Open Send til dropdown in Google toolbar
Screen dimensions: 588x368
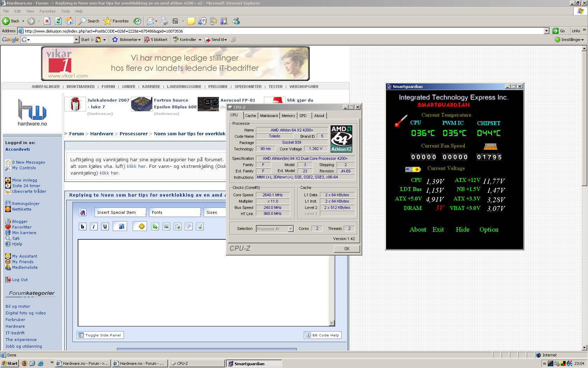216,40
